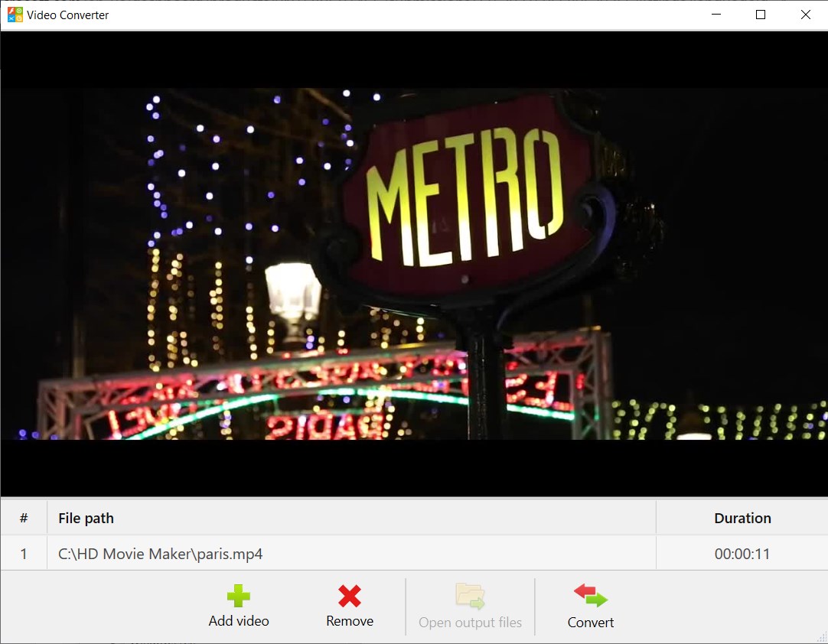Viewport: 828px width, 644px height.
Task: Click the Video Converter logo in the title bar
Action: tap(14, 14)
